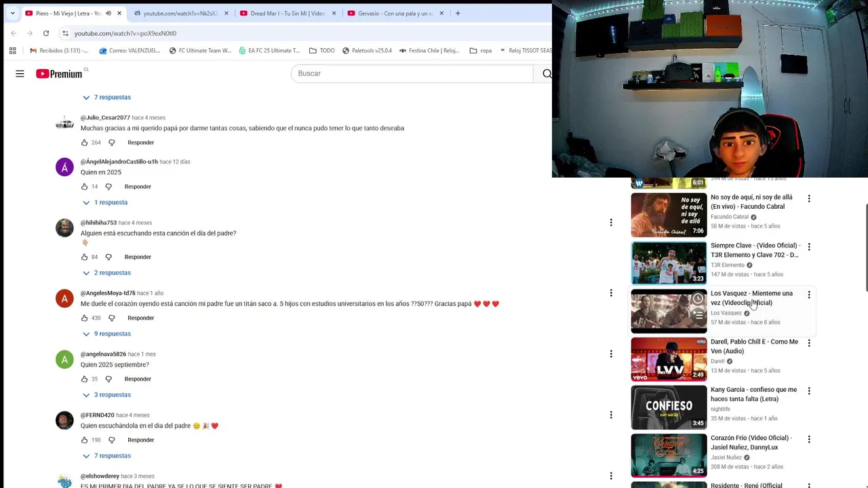
Task: Open the YouTube hamburger guide menu
Action: pos(20,73)
